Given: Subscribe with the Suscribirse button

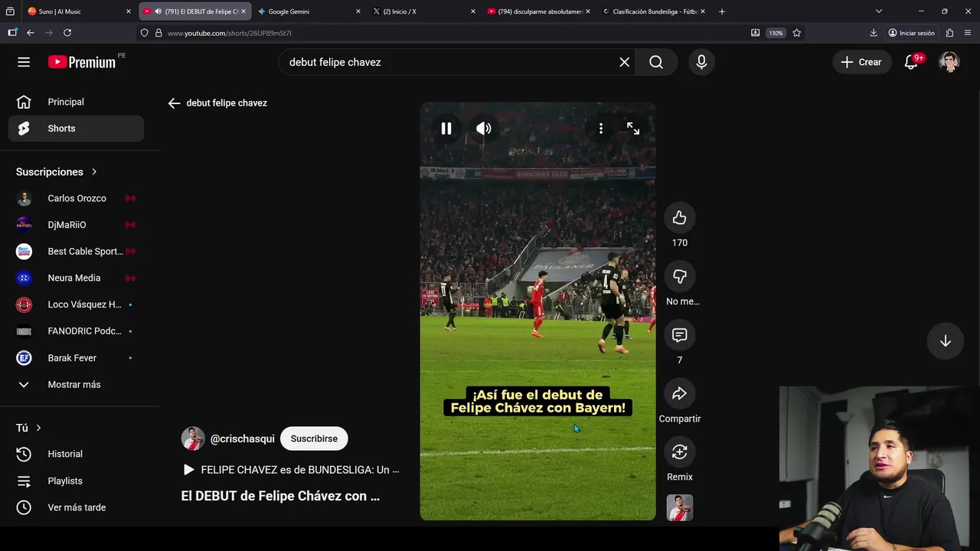Looking at the screenshot, I should pos(314,439).
